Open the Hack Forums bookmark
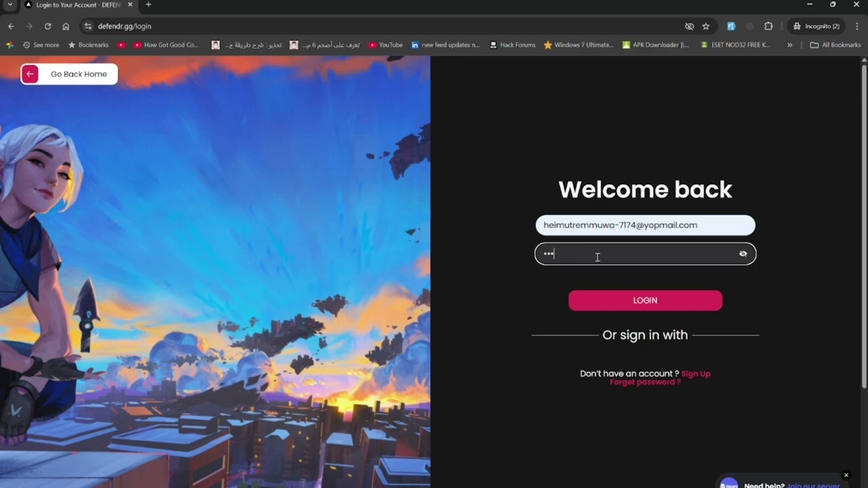The height and width of the screenshot is (488, 868). click(513, 45)
